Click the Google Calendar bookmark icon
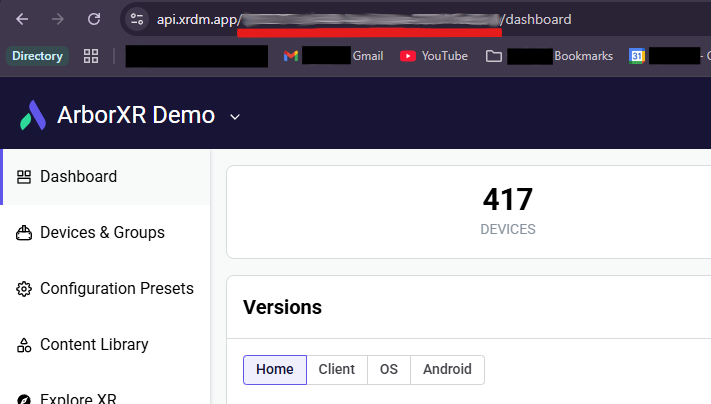711x404 pixels. (x=637, y=56)
